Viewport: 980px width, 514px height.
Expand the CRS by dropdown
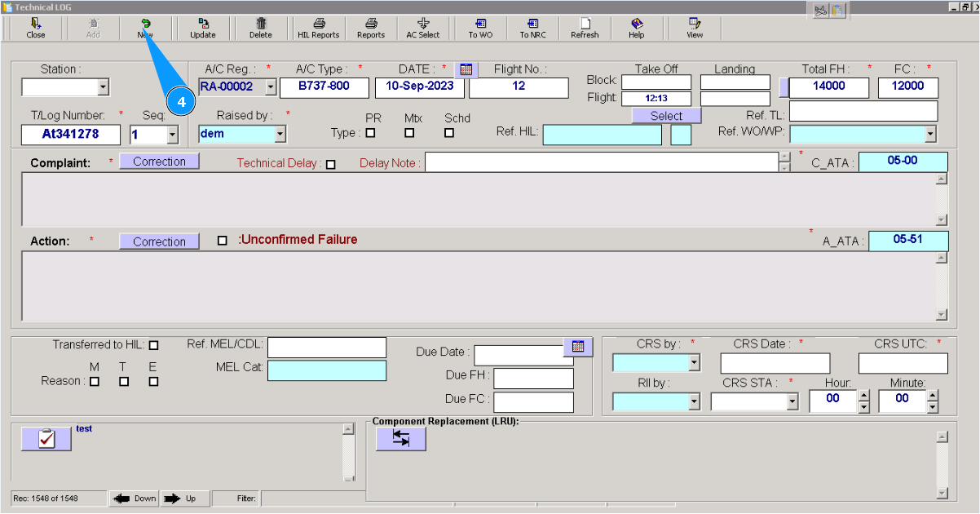[694, 363]
